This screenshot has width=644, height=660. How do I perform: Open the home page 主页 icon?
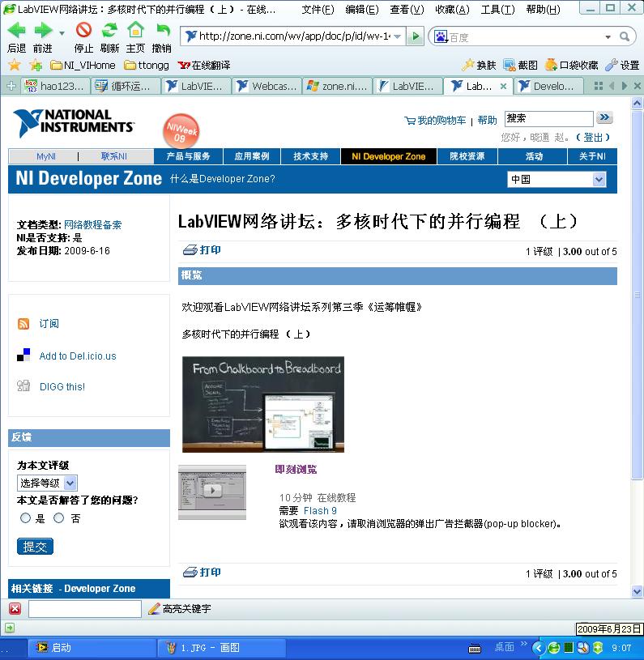pos(135,30)
